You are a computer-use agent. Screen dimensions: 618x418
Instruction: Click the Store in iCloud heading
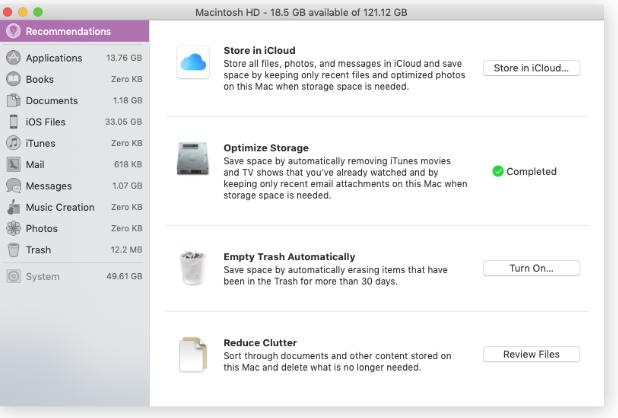(x=259, y=50)
